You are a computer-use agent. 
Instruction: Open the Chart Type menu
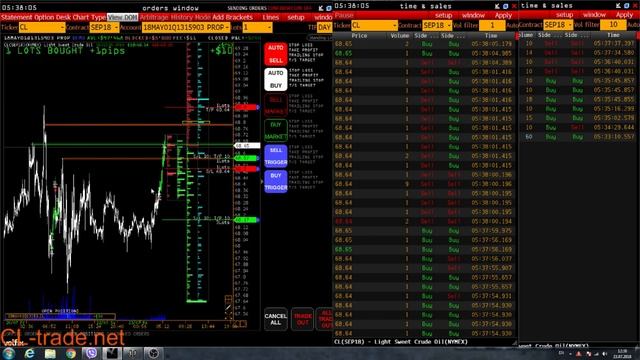click(89, 17)
